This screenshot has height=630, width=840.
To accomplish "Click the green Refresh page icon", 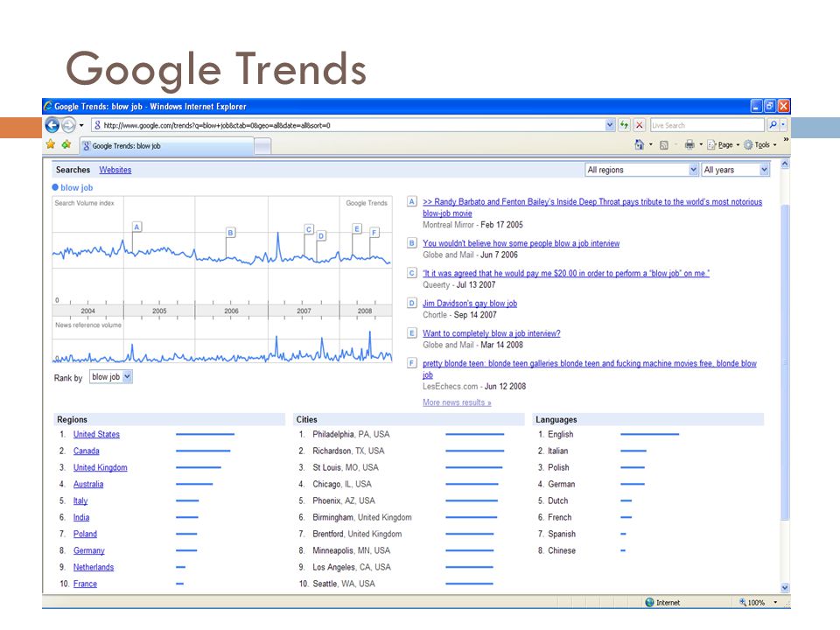I will click(624, 125).
